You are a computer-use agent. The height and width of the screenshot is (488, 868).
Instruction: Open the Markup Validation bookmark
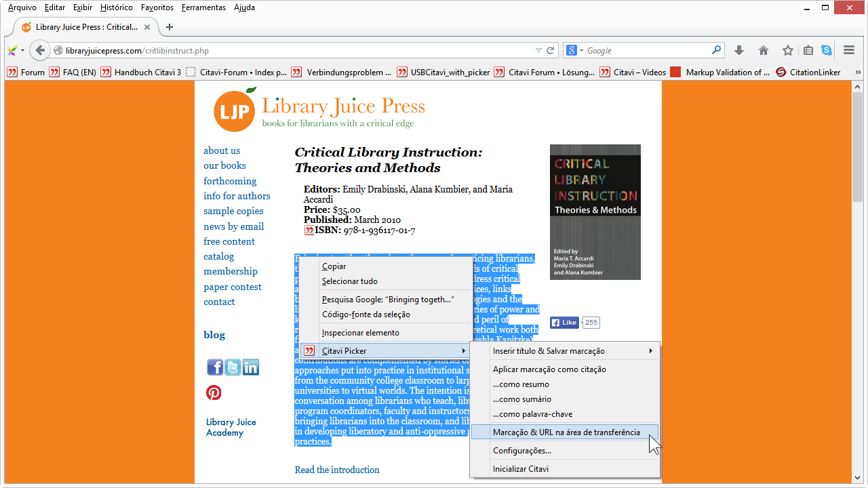pyautogui.click(x=719, y=73)
